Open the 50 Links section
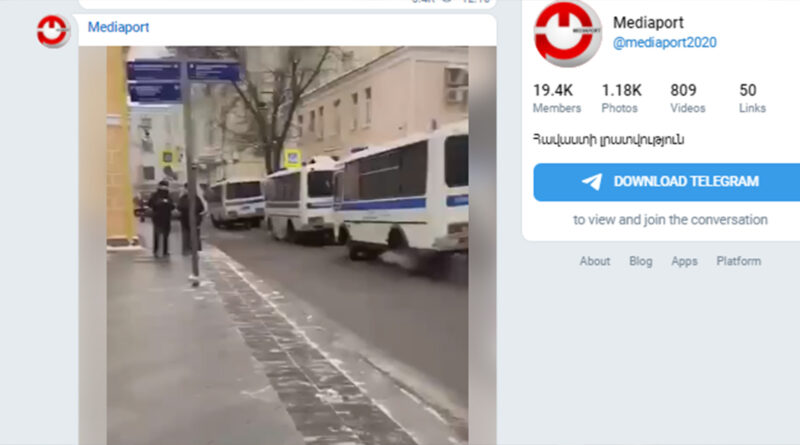The image size is (800, 445). point(752,98)
